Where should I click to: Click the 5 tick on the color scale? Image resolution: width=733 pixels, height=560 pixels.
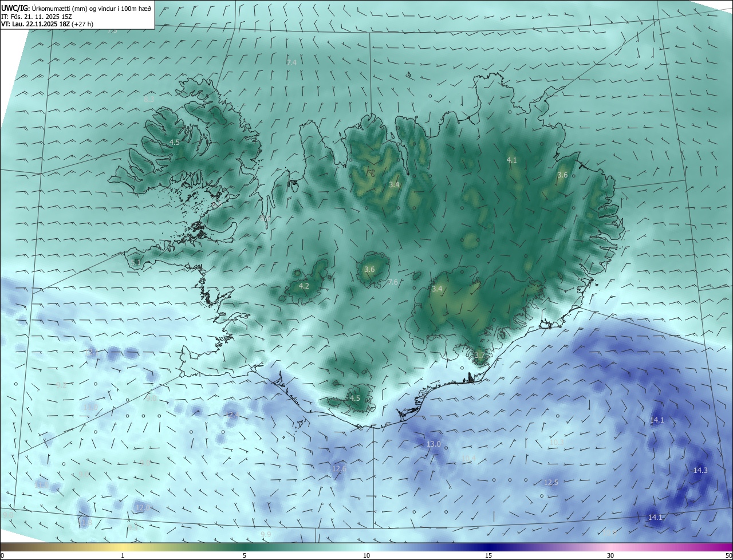[245, 555]
